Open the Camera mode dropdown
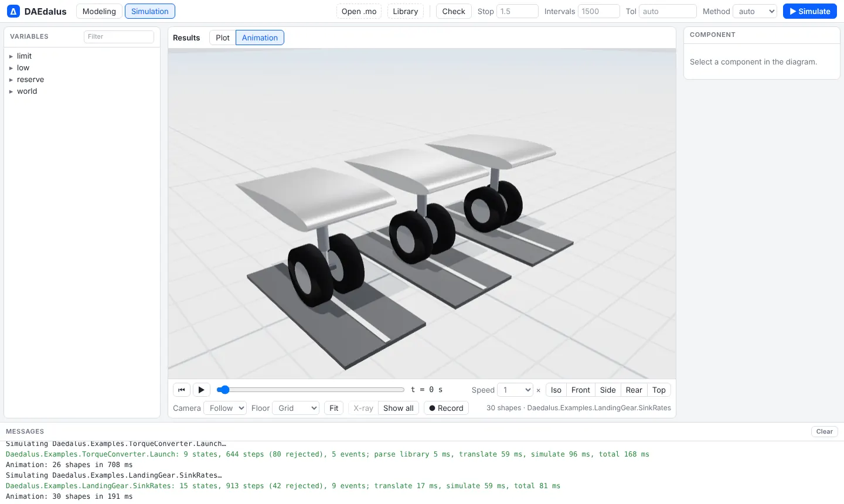The image size is (844, 504). tap(224, 408)
